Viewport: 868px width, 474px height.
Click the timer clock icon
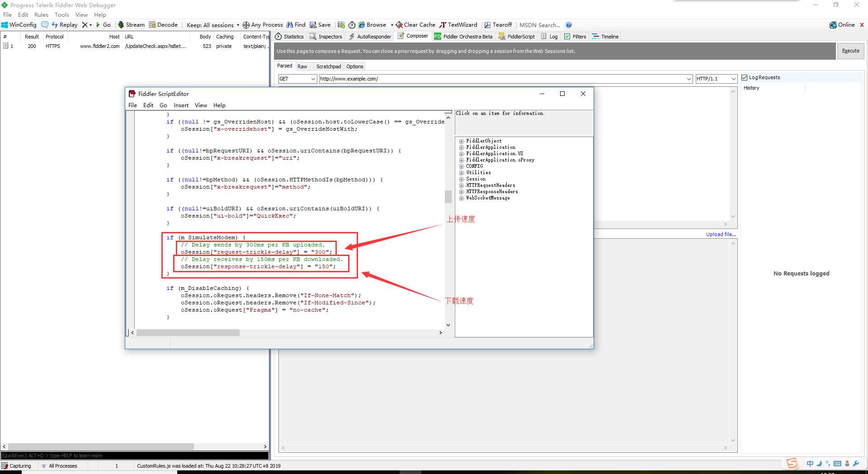tap(352, 25)
